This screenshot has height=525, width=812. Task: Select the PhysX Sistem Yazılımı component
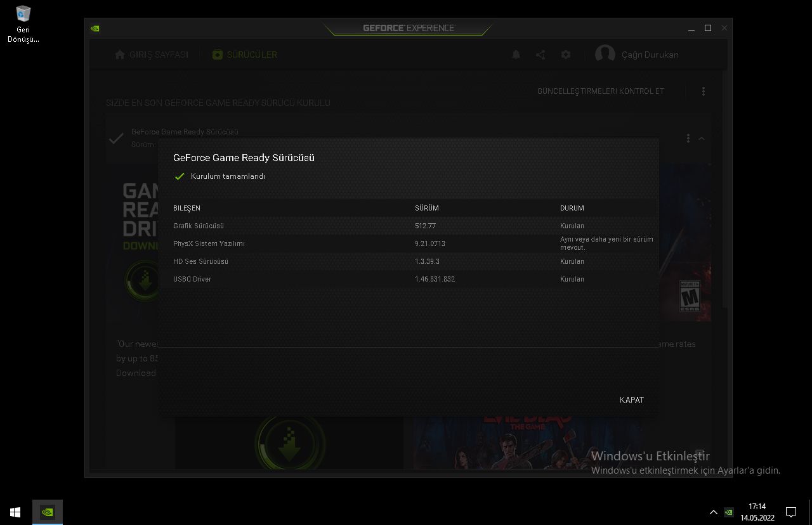click(209, 243)
